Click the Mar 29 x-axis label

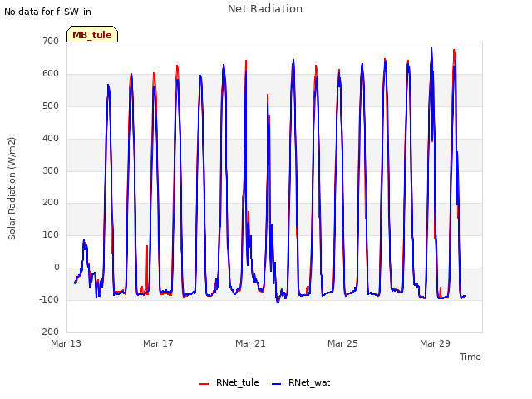tap(435, 343)
